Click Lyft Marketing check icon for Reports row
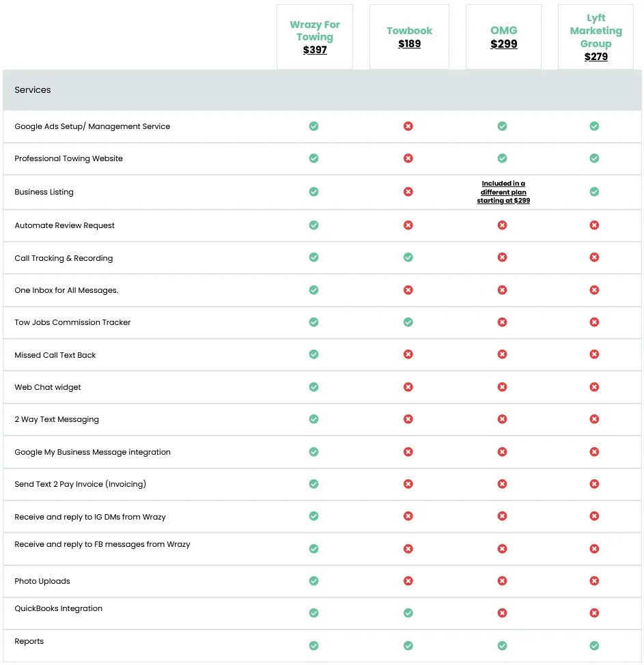The height and width of the screenshot is (665, 644). pos(594,645)
